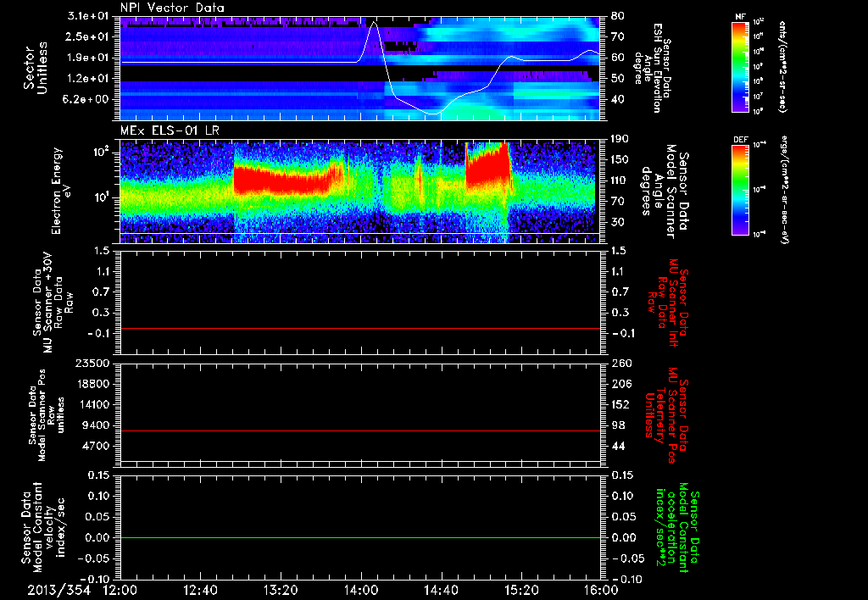The height and width of the screenshot is (600, 868).
Task: Click the red line in MU Scanner +30V plot
Action: (360, 328)
